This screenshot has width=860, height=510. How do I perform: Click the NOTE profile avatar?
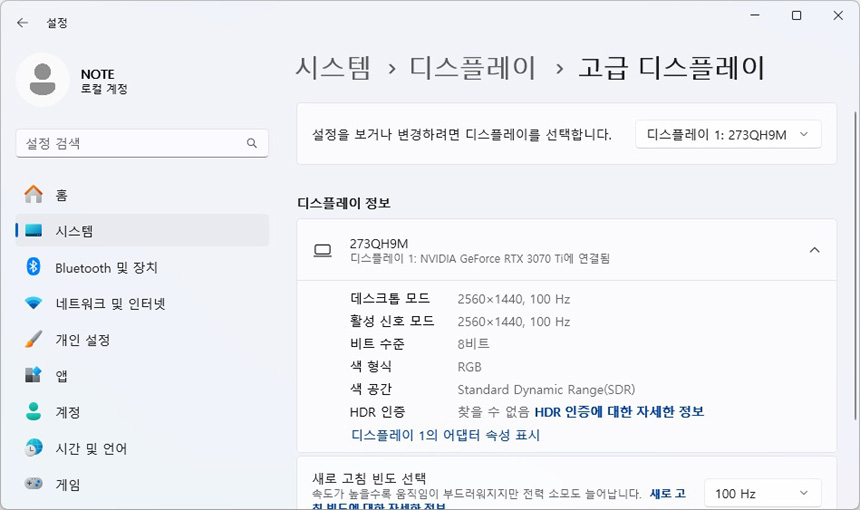click(43, 80)
